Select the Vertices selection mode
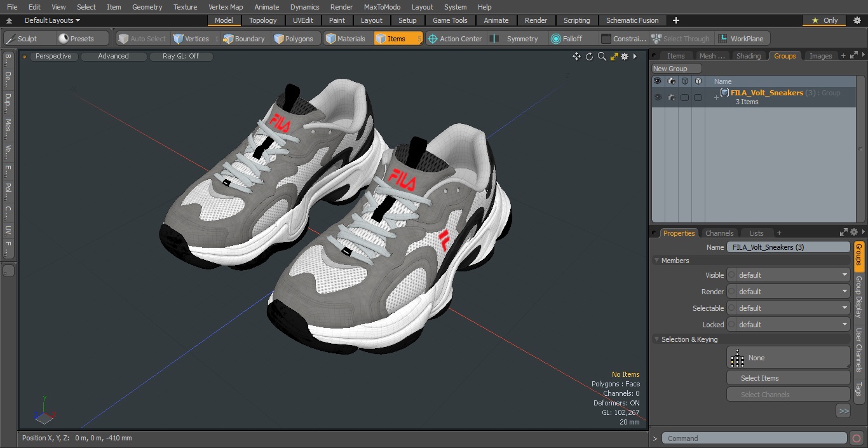This screenshot has width=868, height=448. [191, 39]
